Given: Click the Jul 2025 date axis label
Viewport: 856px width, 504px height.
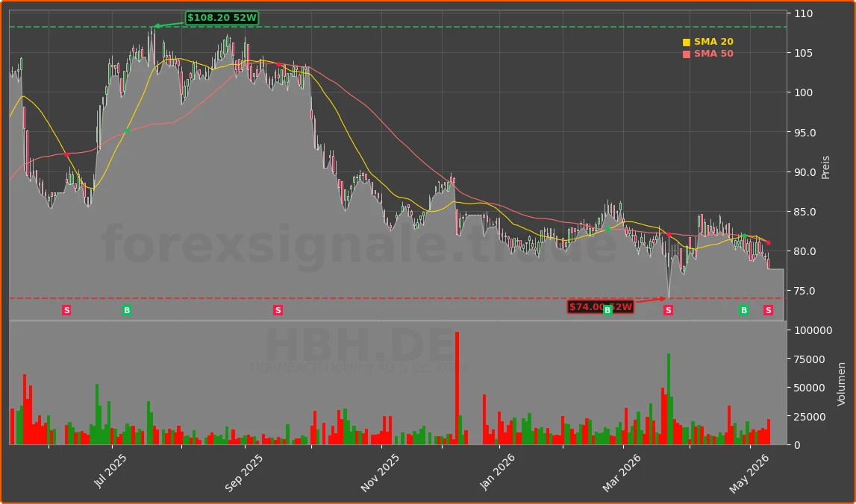Looking at the screenshot, I should [x=110, y=471].
